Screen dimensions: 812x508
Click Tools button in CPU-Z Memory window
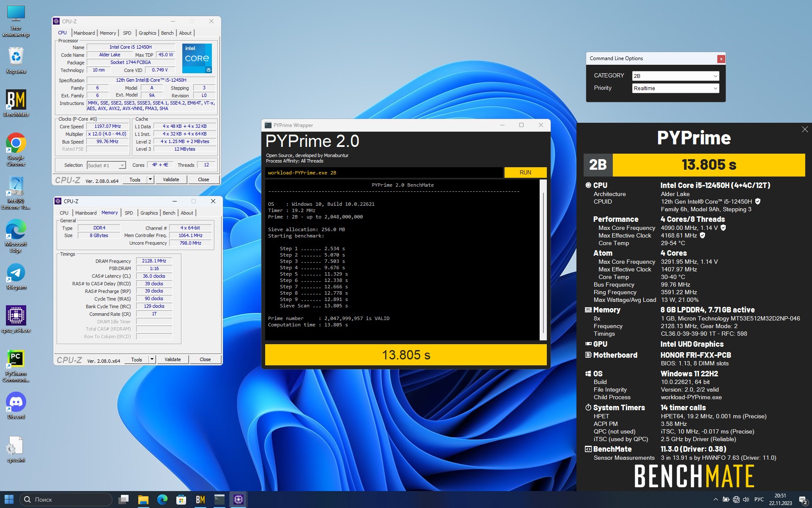(x=137, y=359)
